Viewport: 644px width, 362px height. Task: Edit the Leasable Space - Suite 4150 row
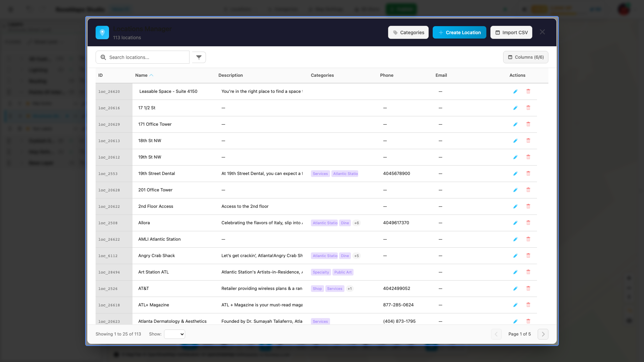point(515,92)
